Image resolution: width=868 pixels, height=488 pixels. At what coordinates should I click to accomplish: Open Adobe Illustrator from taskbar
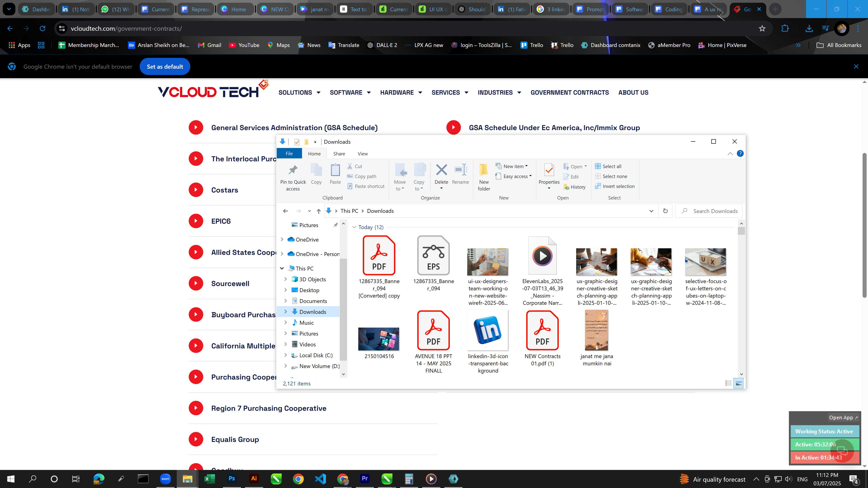pos(254,479)
